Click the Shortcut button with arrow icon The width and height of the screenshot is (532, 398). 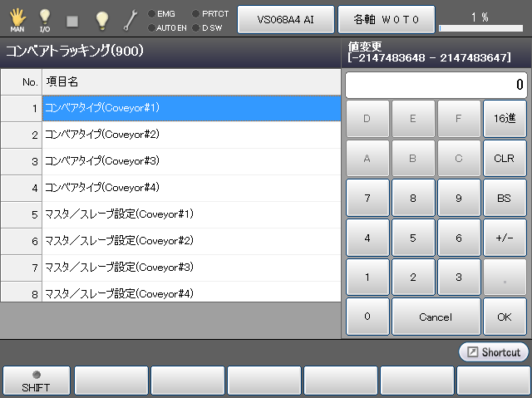coord(493,352)
